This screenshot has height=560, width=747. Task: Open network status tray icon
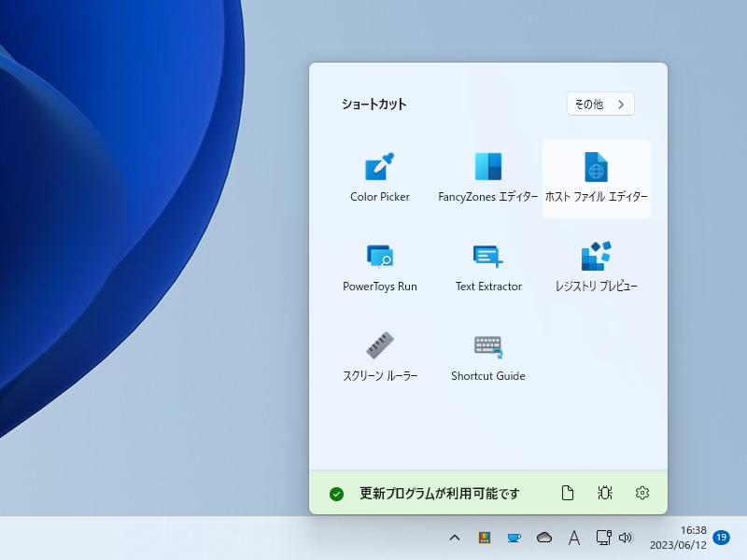tap(604, 538)
